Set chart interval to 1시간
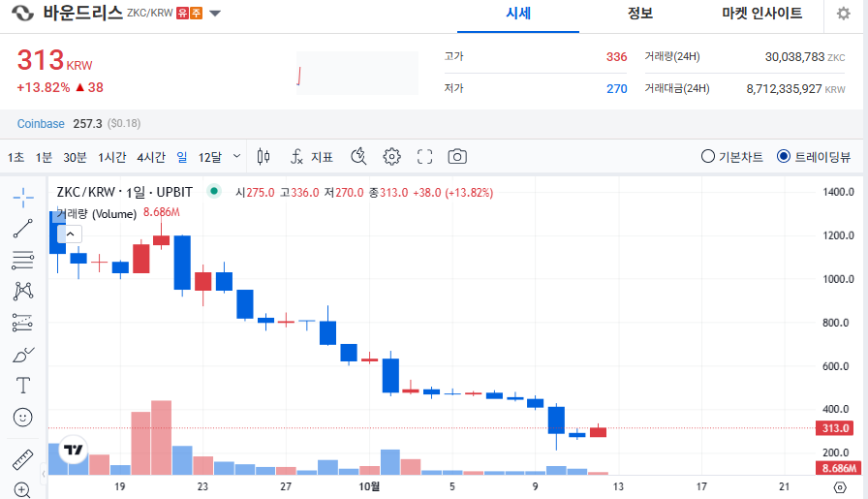The width and height of the screenshot is (868, 499). pos(111,157)
